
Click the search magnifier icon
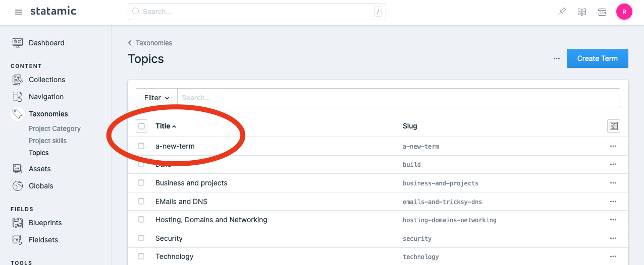[x=136, y=12]
